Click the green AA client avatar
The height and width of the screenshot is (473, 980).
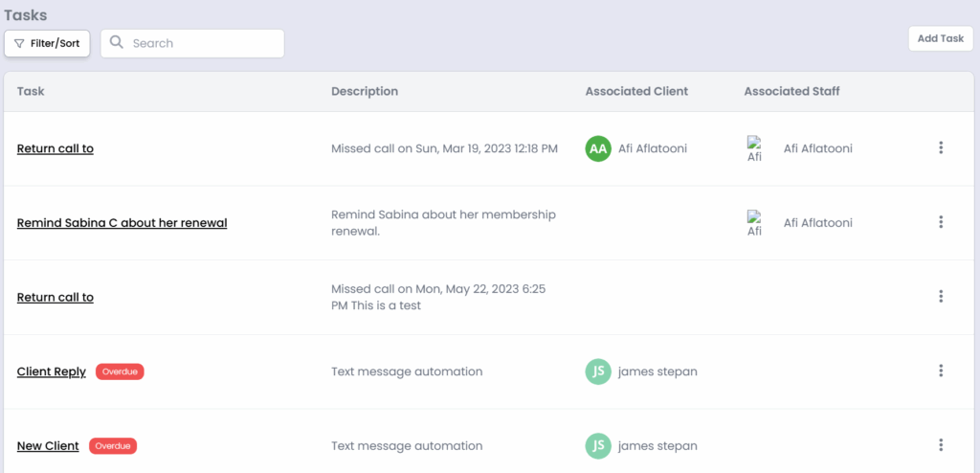(x=598, y=148)
